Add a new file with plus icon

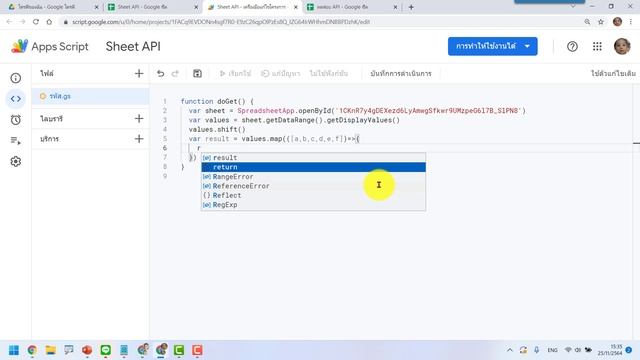point(139,73)
